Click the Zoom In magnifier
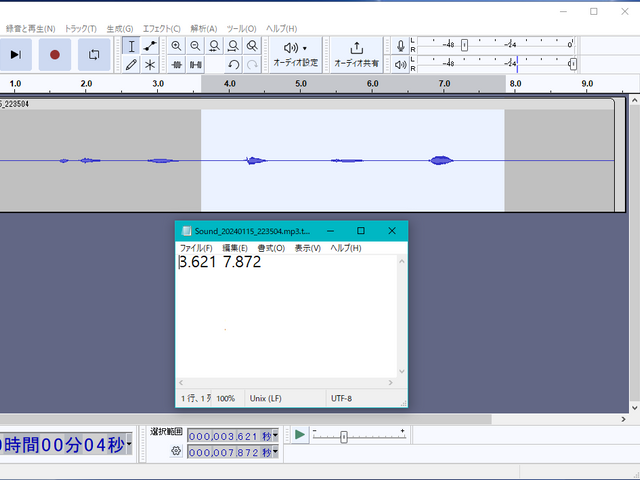 pos(176,46)
